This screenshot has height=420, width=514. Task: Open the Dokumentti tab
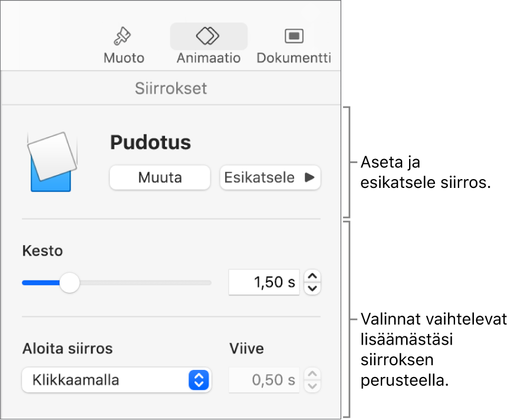click(294, 45)
